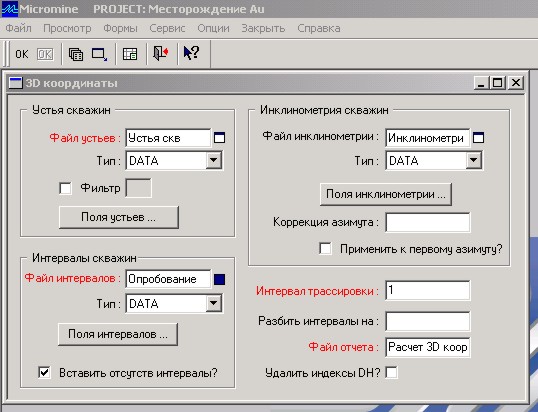Open the Формы menu
Screen dimensions: 538x412
[x=120, y=28]
